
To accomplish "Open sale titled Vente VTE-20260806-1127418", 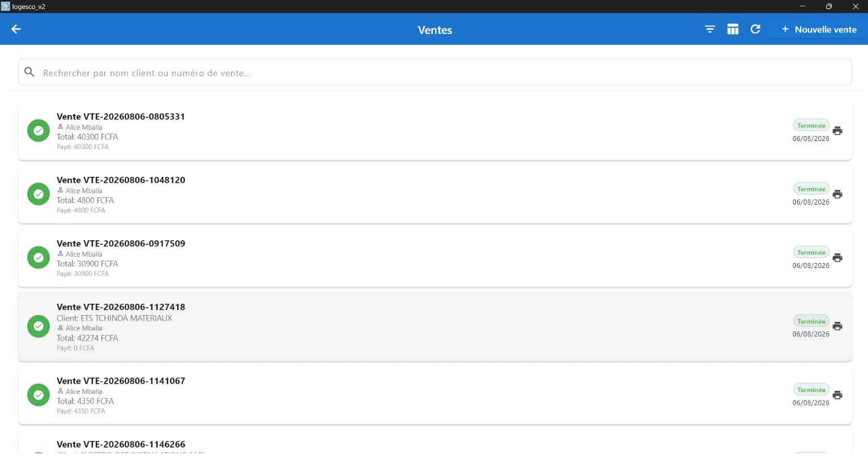I will click(x=121, y=307).
